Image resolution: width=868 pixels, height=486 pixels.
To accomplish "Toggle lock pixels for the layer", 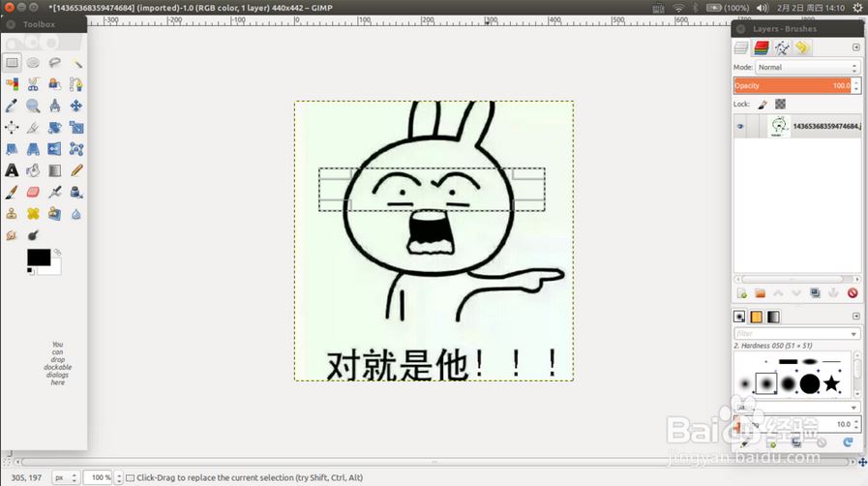I will click(763, 104).
